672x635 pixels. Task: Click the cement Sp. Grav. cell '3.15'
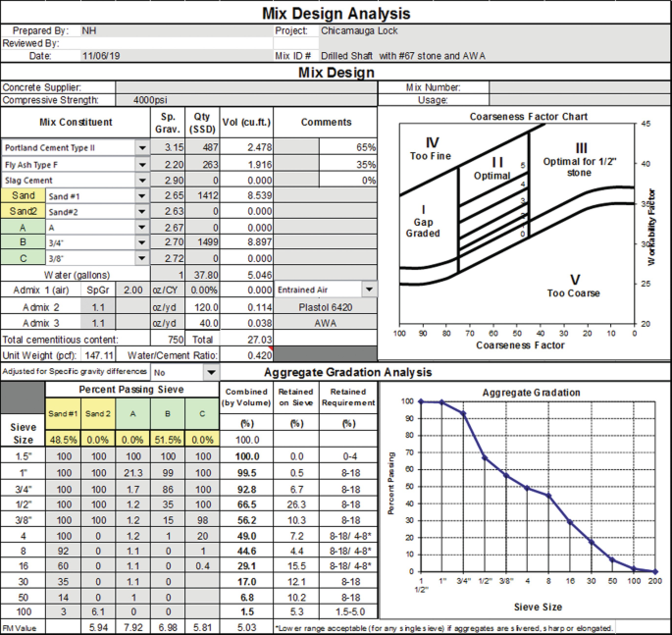[168, 147]
